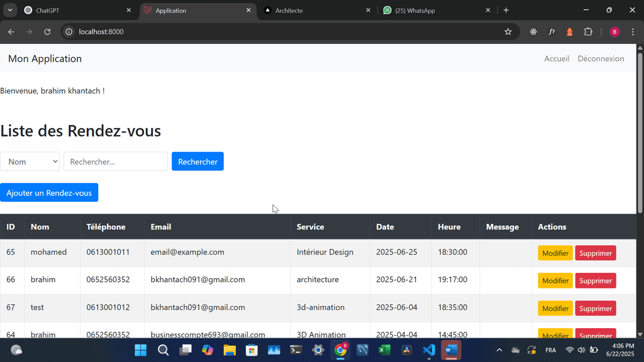The width and height of the screenshot is (644, 362).
Task: Click the forward navigation arrow
Action: 29,31
